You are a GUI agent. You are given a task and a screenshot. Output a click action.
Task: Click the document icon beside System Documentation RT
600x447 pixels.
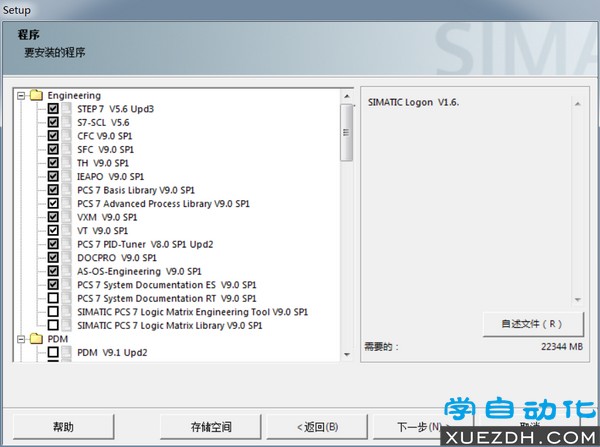point(67,298)
